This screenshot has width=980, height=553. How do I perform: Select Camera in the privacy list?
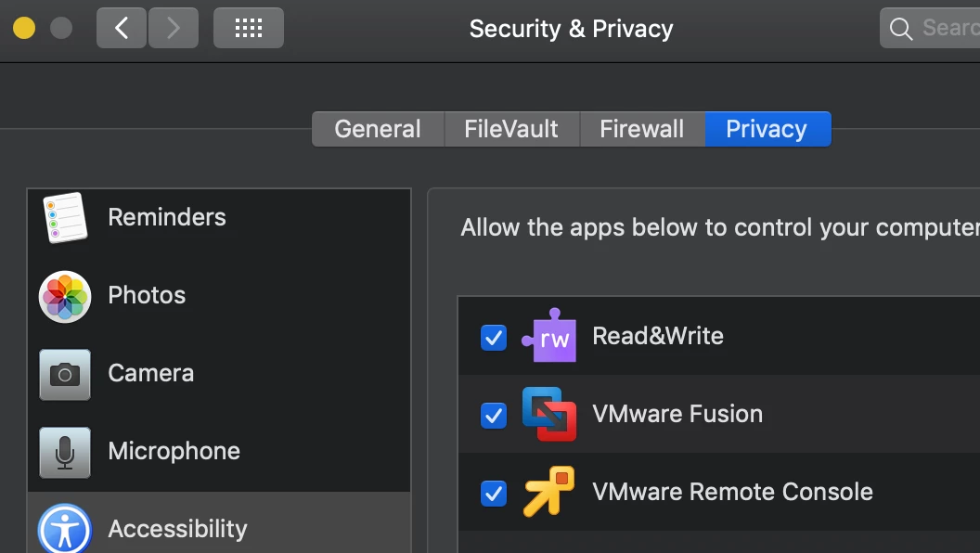point(219,374)
